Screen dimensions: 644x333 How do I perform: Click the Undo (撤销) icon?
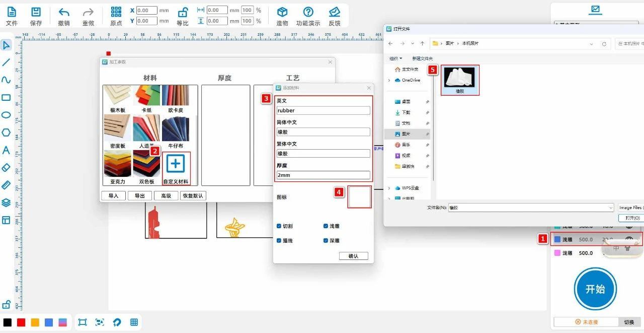(64, 12)
